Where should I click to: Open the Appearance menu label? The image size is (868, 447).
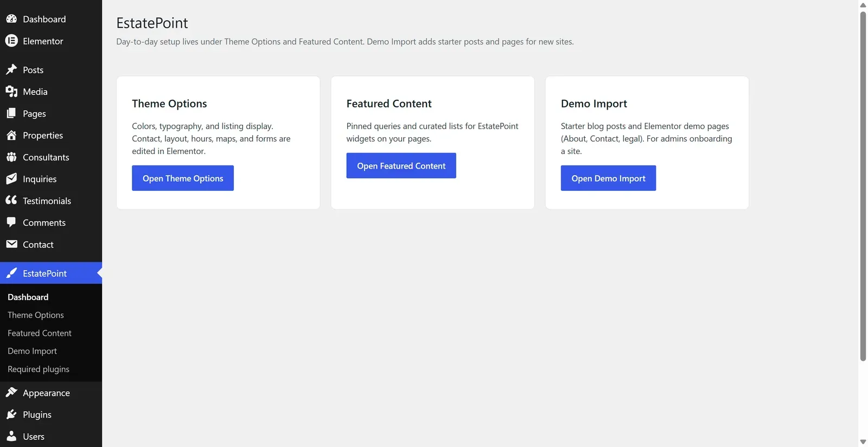pyautogui.click(x=46, y=393)
